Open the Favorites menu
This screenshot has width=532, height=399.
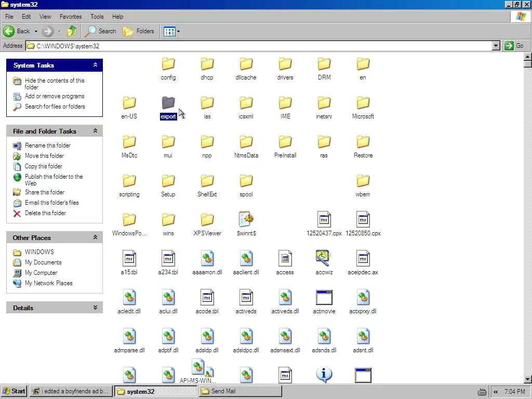[71, 17]
